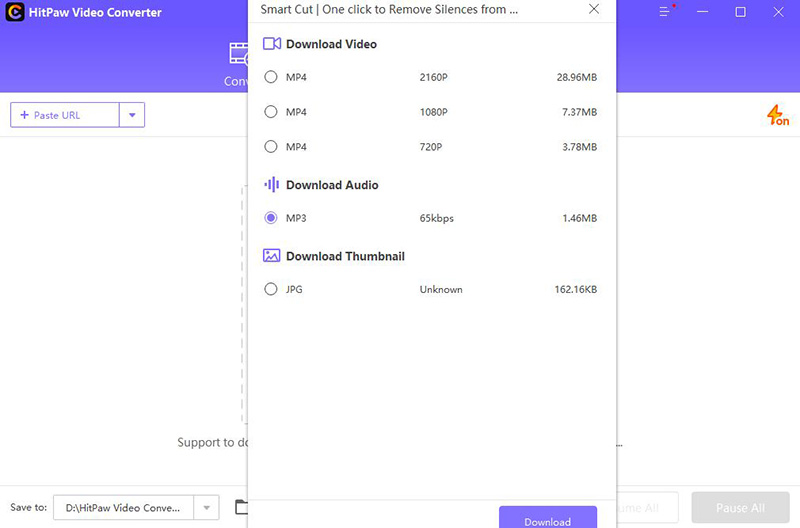The width and height of the screenshot is (800, 528).
Task: Open the HitPaw hamburger menu
Action: 664,12
